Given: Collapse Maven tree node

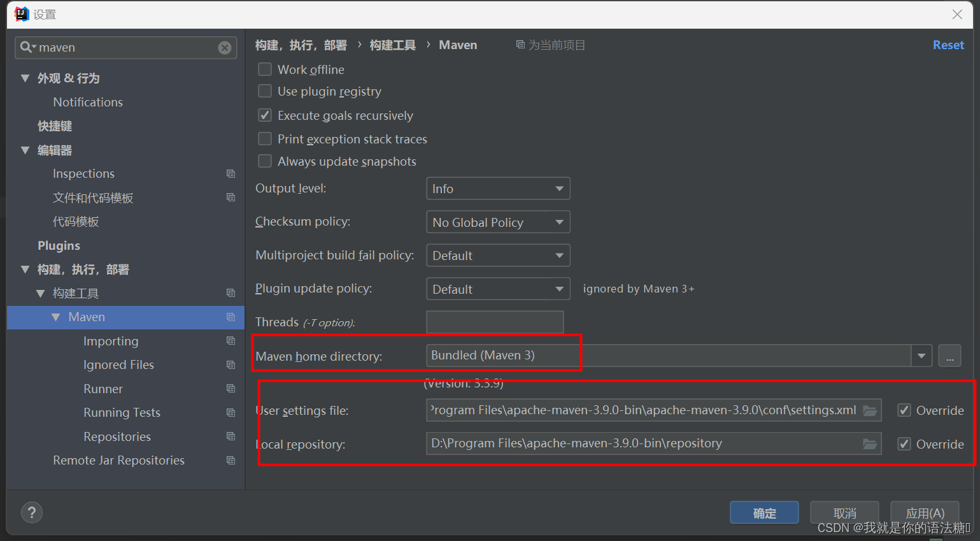Looking at the screenshot, I should pos(56,317).
